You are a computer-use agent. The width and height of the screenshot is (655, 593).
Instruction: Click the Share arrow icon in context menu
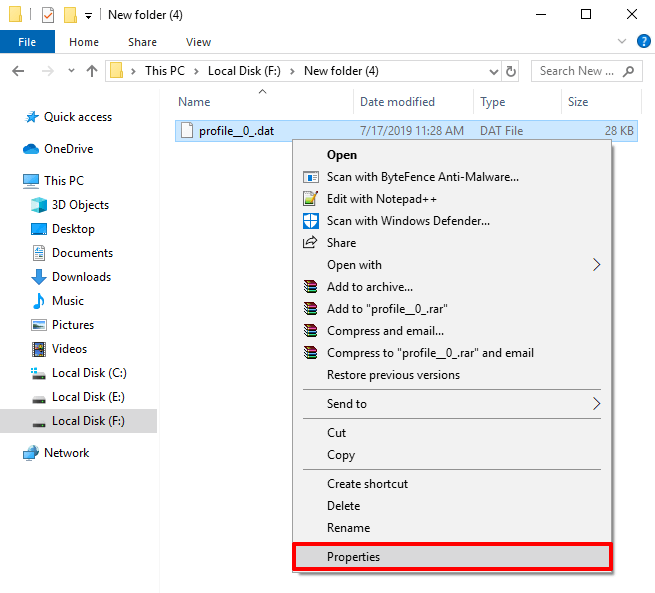(310, 243)
